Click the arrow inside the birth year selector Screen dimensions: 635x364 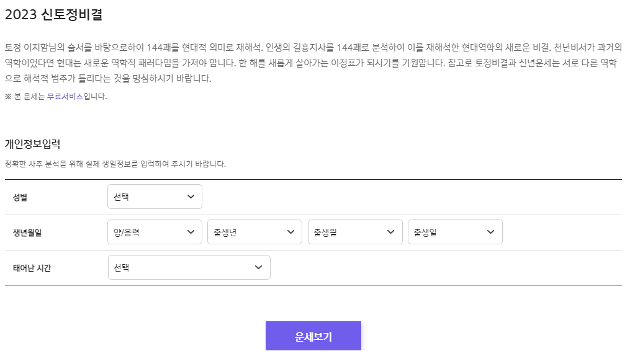click(x=291, y=231)
